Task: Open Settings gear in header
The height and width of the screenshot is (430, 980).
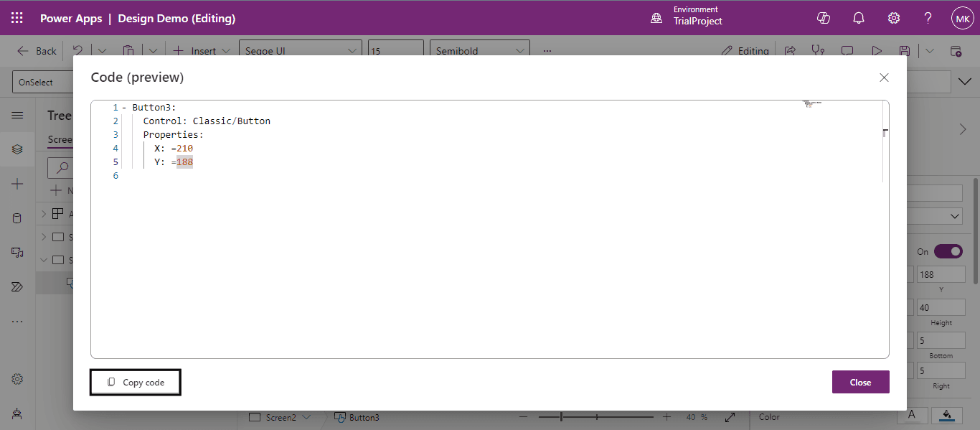Action: [893, 18]
